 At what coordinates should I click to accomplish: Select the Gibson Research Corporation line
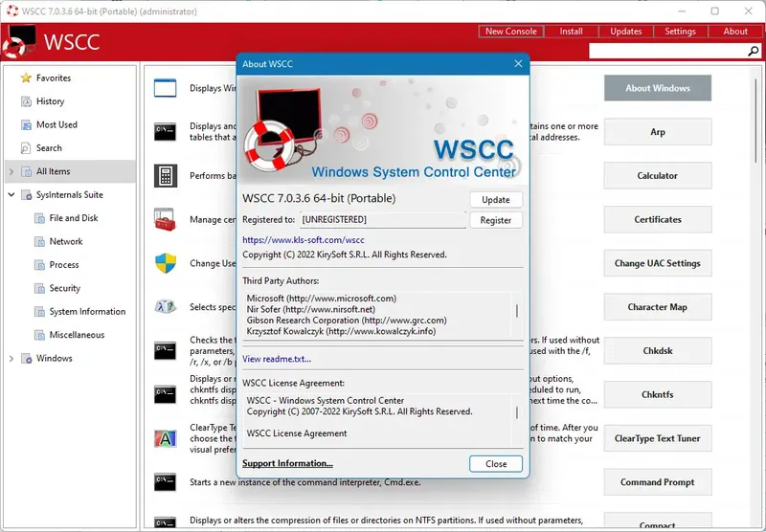pos(347,321)
